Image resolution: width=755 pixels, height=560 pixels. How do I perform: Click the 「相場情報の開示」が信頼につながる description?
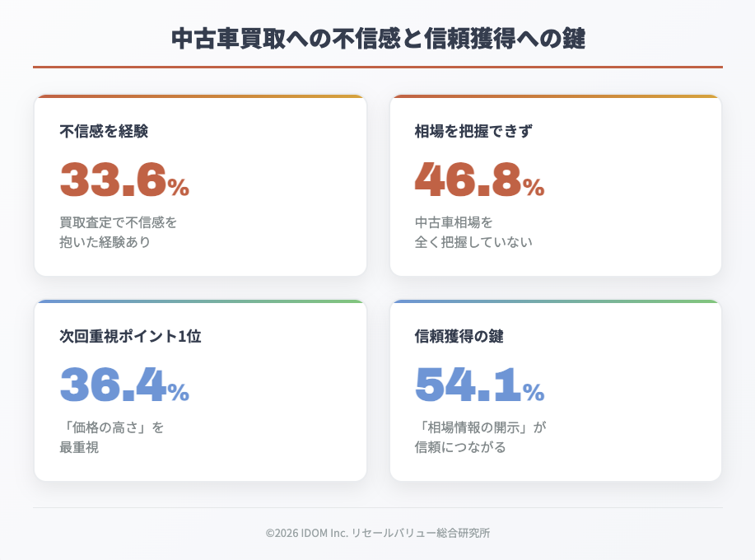(481, 437)
